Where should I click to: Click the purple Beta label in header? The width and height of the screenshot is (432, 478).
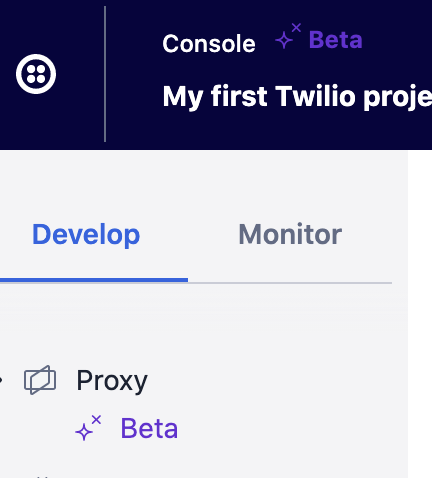coord(336,40)
